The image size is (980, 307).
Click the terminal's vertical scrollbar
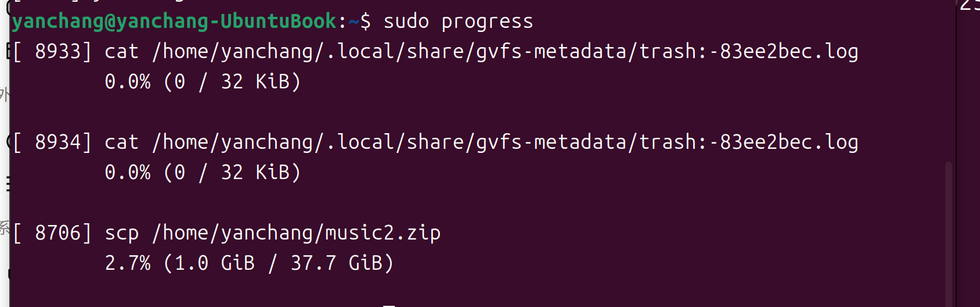[x=949, y=233]
